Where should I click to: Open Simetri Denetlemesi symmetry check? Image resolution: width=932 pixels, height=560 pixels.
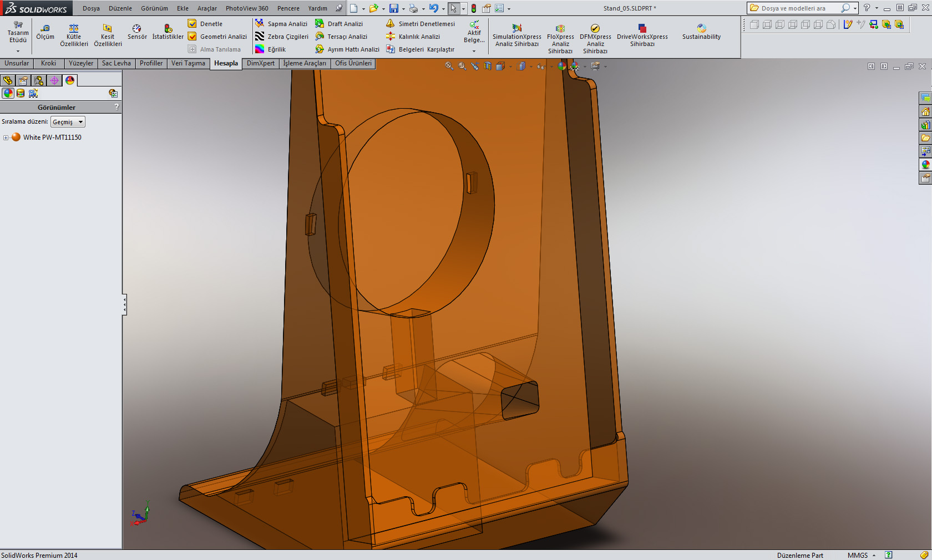421,24
